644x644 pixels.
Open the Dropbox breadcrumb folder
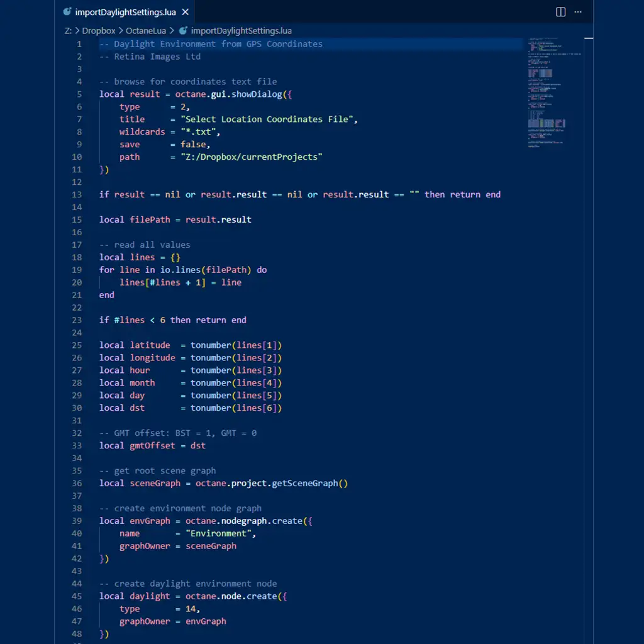(99, 31)
